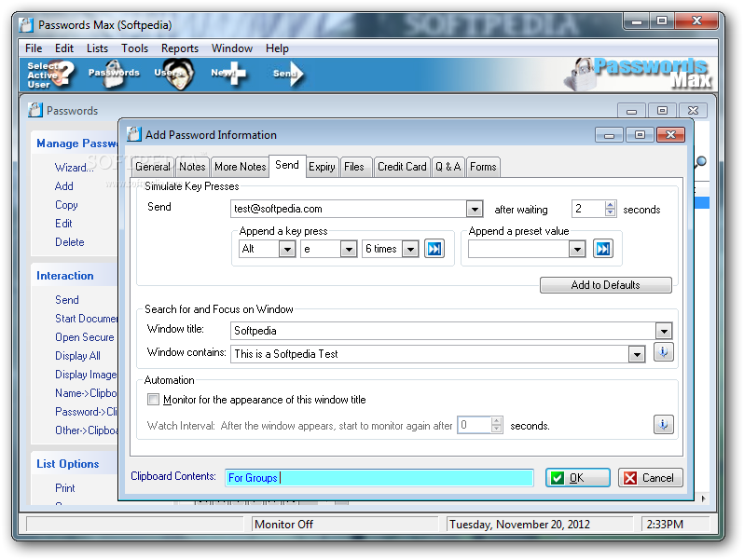Switch to the Expiry tab
Screen dimensions: 744x560
click(322, 167)
